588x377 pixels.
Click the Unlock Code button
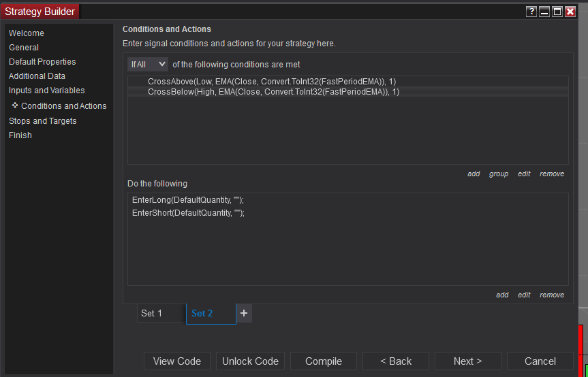(x=250, y=361)
